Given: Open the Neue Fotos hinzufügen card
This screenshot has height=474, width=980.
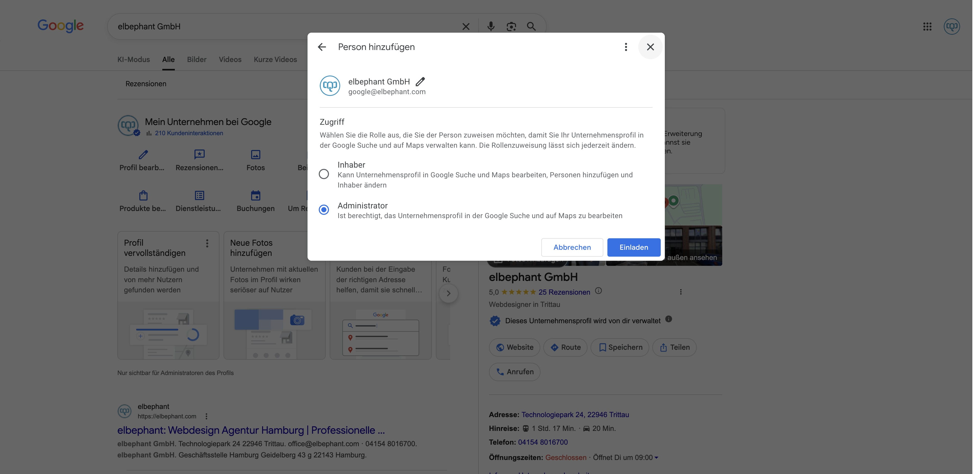Looking at the screenshot, I should [x=274, y=295].
